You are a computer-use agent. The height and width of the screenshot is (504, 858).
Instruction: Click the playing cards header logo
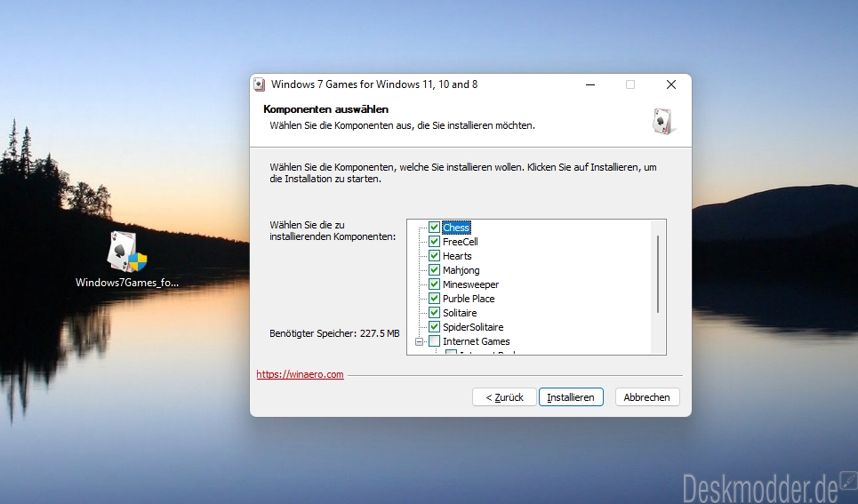pos(664,121)
